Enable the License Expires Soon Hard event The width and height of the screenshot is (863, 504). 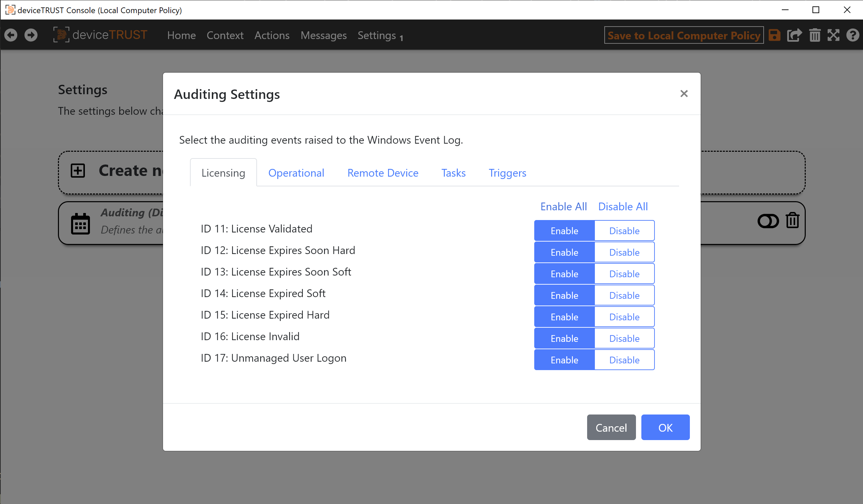564,252
